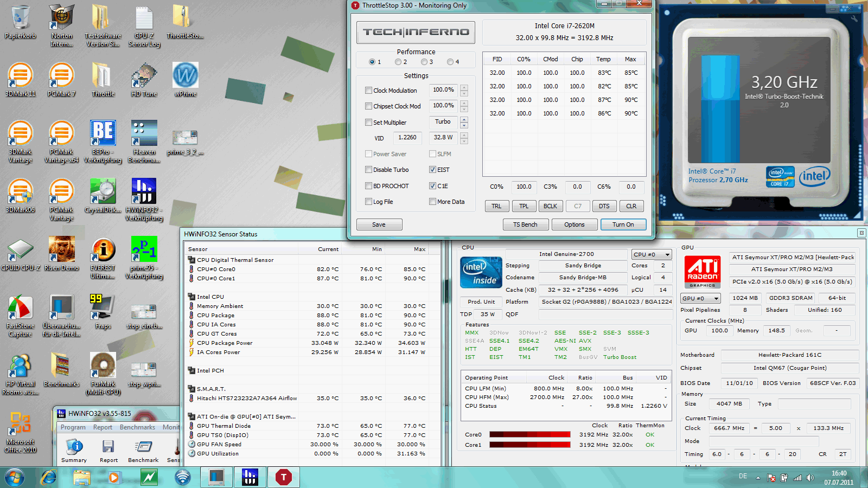The height and width of the screenshot is (488, 868).
Task: Open the EVEREST Ultimate shortcut
Action: click(103, 258)
